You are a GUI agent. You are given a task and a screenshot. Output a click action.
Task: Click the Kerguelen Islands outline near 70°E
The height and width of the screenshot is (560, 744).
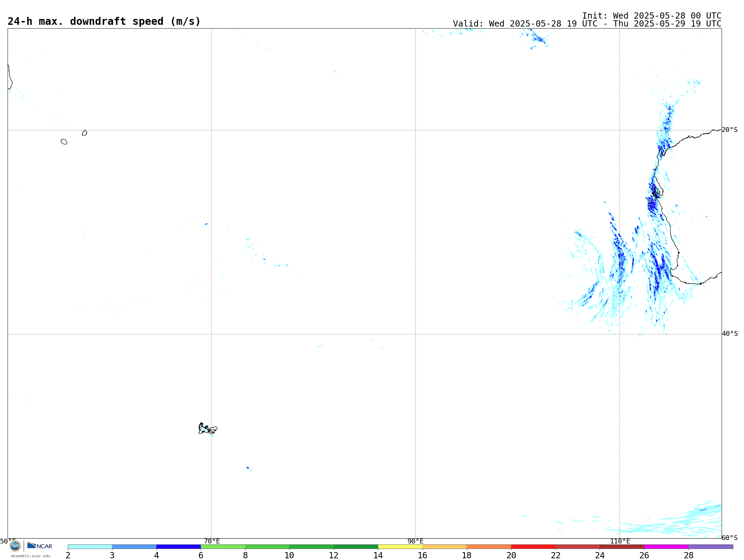[x=208, y=428]
